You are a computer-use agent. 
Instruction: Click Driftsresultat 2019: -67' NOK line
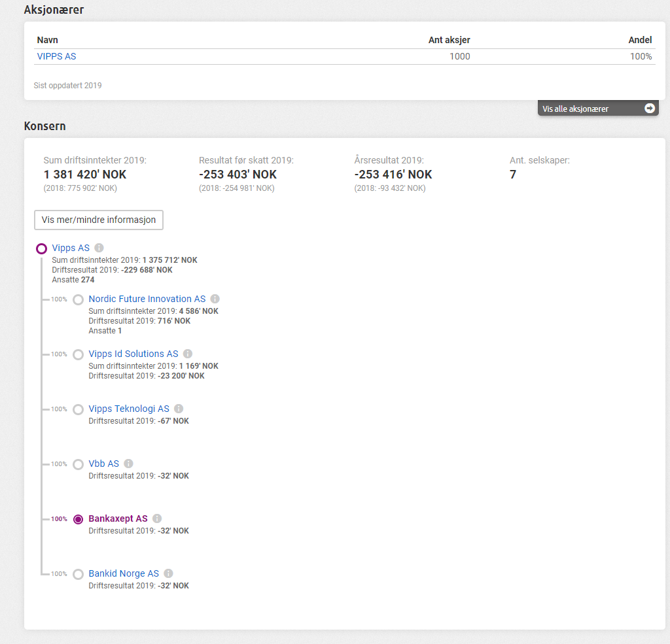tap(139, 420)
